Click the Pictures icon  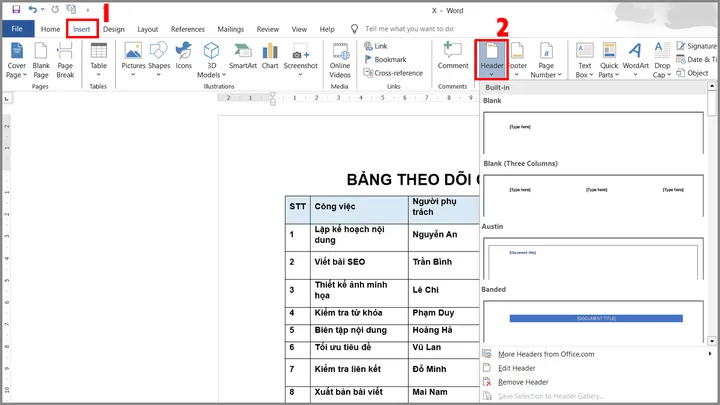coord(133,51)
